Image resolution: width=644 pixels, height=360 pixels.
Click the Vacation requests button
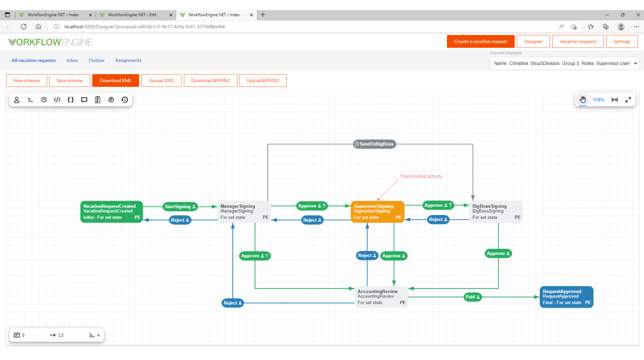click(578, 41)
